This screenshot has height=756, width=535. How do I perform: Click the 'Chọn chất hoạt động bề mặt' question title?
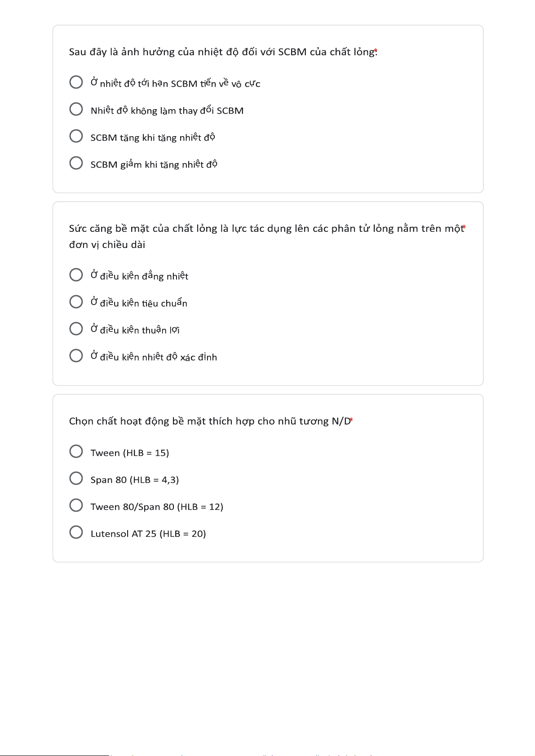click(209, 421)
